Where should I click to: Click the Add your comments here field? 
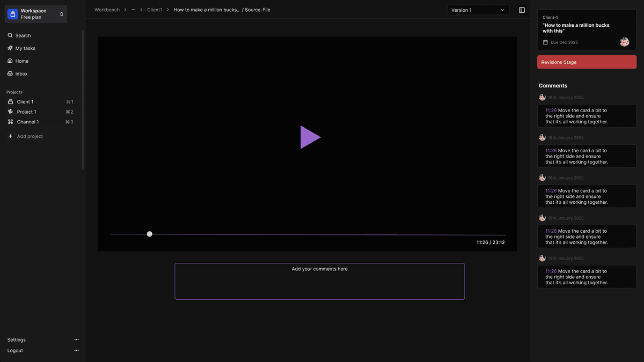point(319,281)
